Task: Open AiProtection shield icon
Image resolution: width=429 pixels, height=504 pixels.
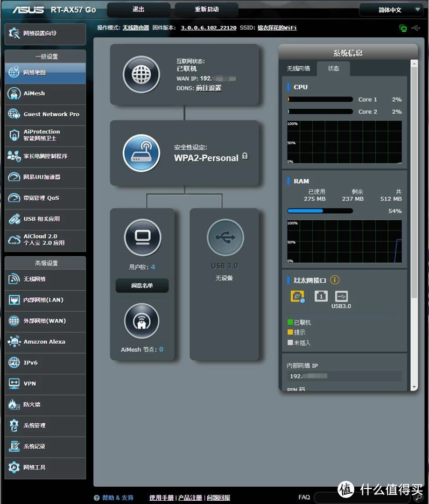Action: coord(14,135)
